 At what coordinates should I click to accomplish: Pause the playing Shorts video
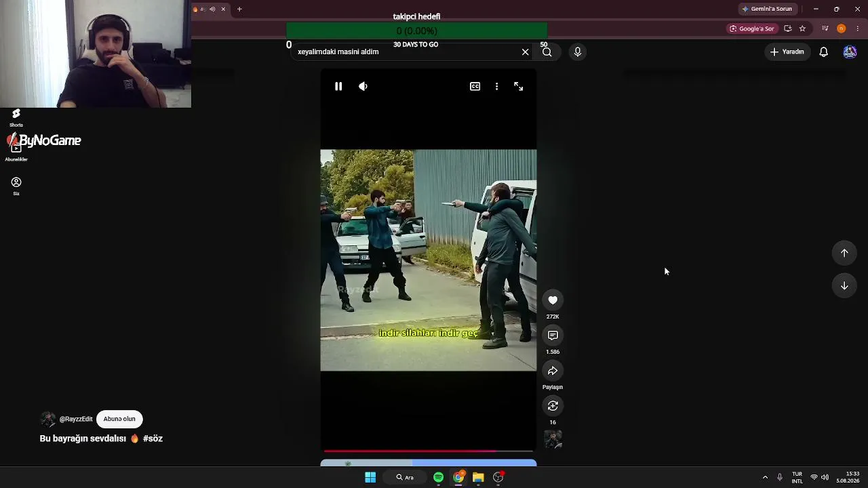338,86
